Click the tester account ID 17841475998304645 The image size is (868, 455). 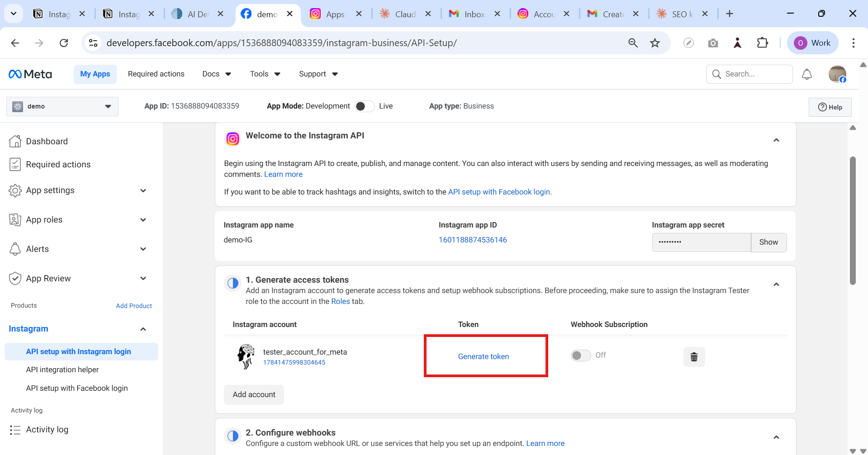294,363
